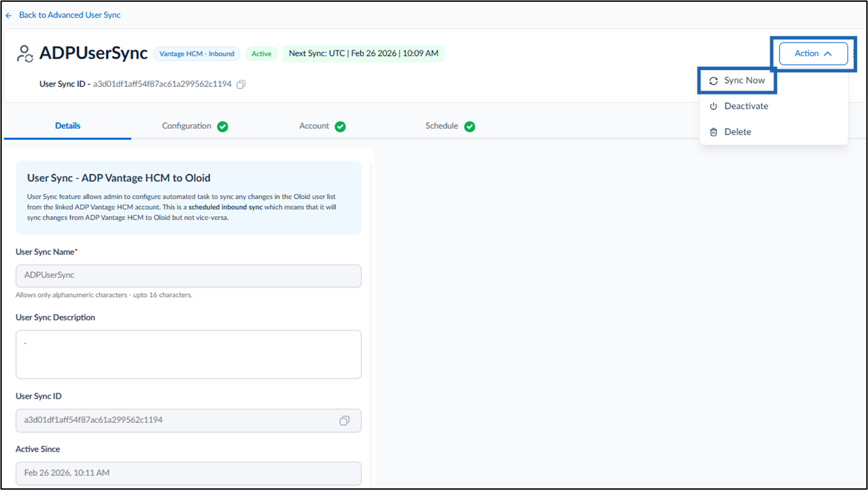
Task: Click Configuration green checkmark icon
Action: pos(223,127)
